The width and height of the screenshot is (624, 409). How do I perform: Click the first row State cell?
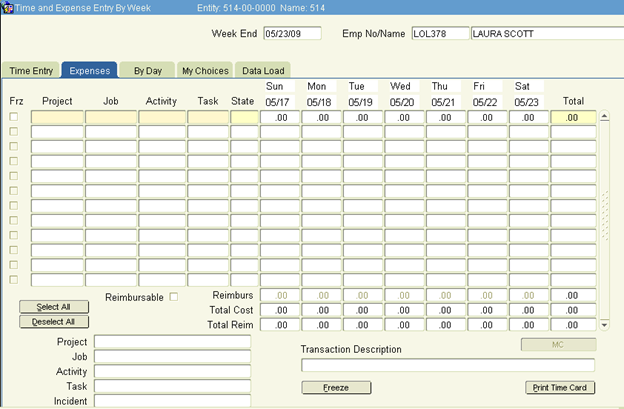click(x=244, y=117)
